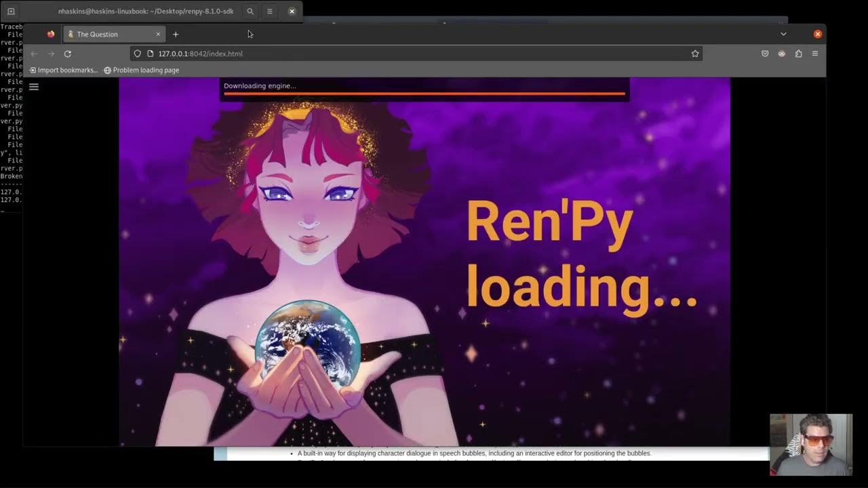Open the list all tabs dropdown

click(783, 34)
